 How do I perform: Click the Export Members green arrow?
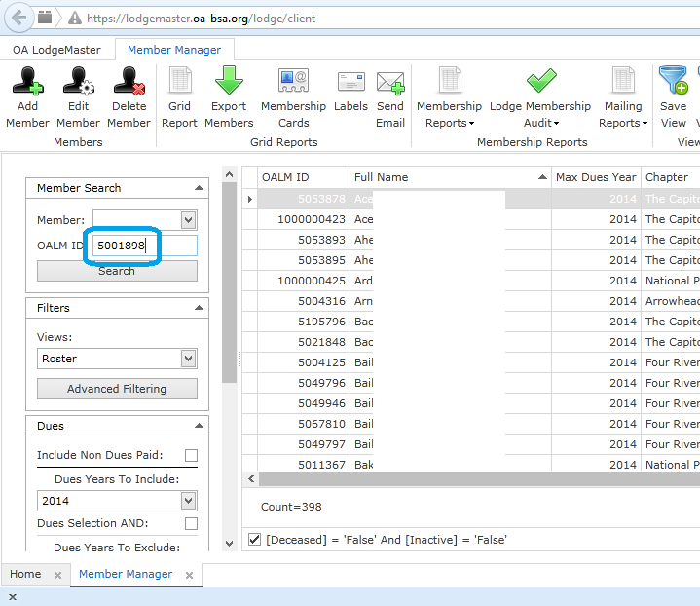tap(229, 81)
